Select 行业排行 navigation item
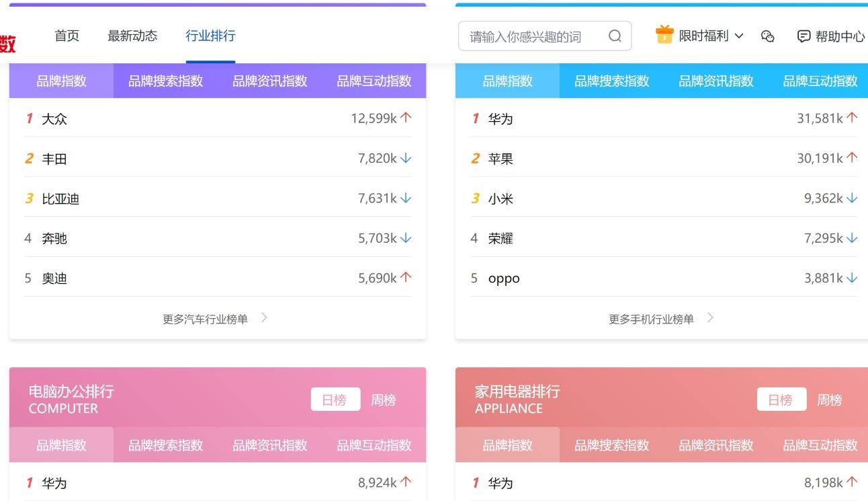Image resolution: width=868 pixels, height=501 pixels. [210, 36]
